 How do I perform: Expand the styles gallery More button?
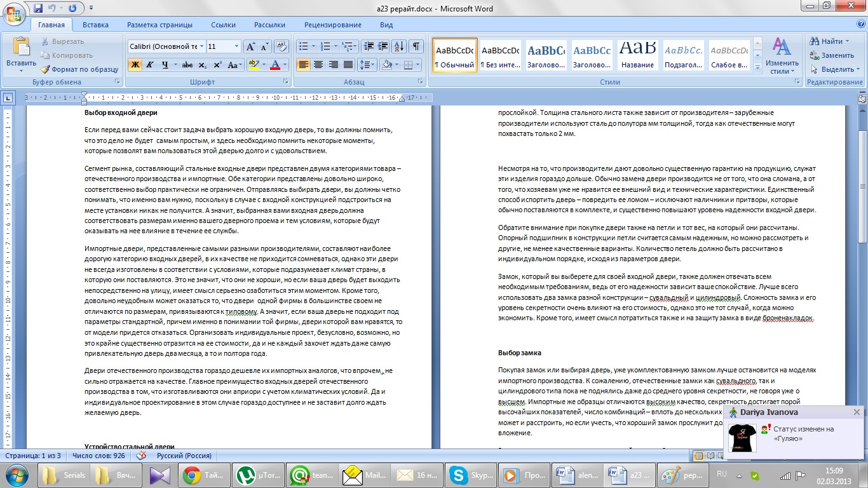[x=757, y=68]
